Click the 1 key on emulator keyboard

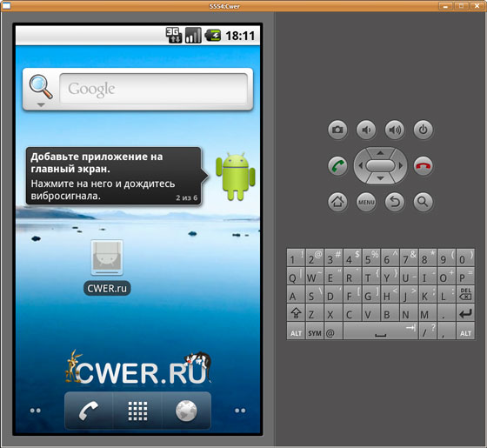296,257
